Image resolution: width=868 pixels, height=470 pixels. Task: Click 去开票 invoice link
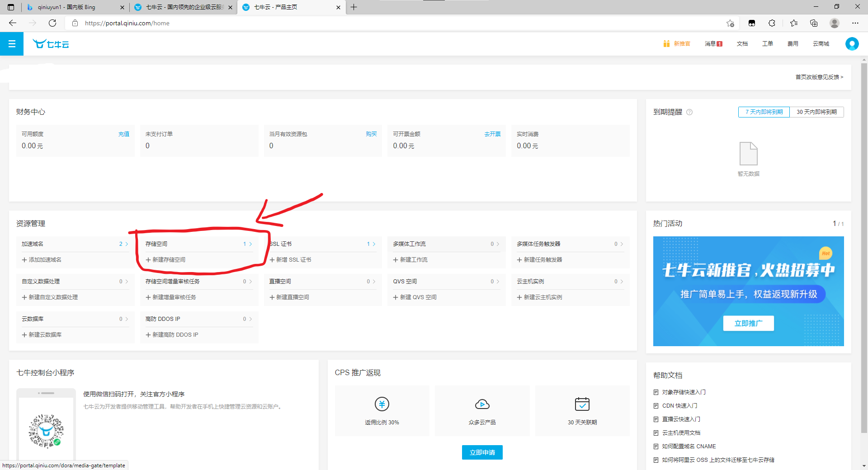[x=492, y=134]
